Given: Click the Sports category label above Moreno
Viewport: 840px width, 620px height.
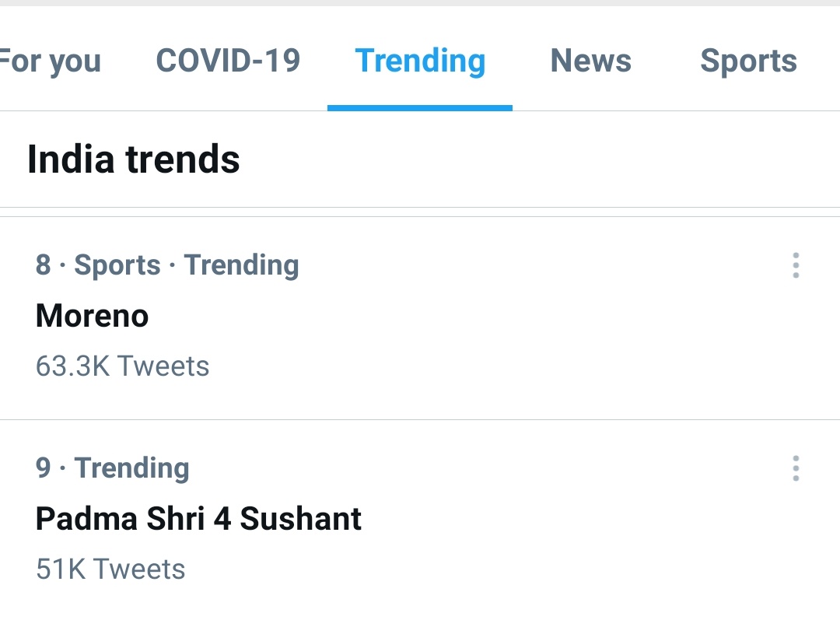Looking at the screenshot, I should (x=117, y=265).
